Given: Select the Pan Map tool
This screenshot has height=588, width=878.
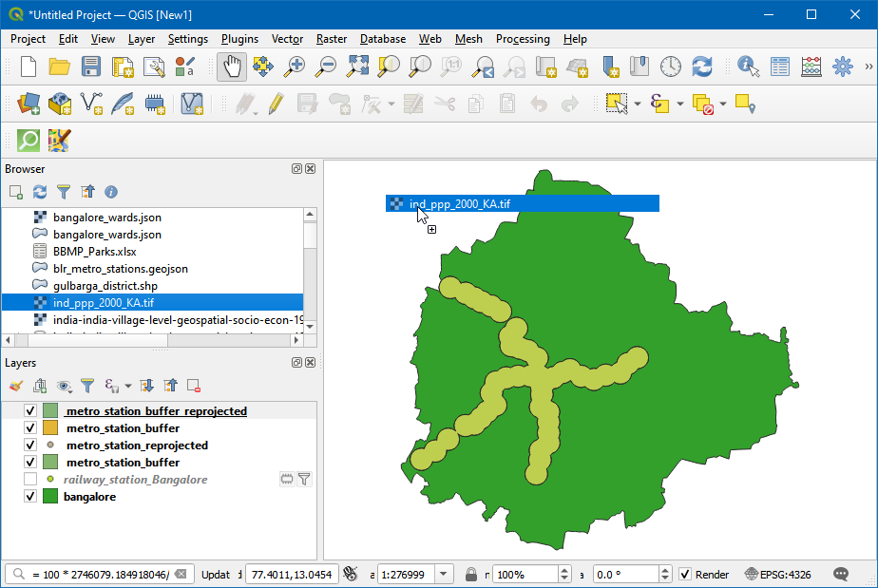Looking at the screenshot, I should point(233,67).
